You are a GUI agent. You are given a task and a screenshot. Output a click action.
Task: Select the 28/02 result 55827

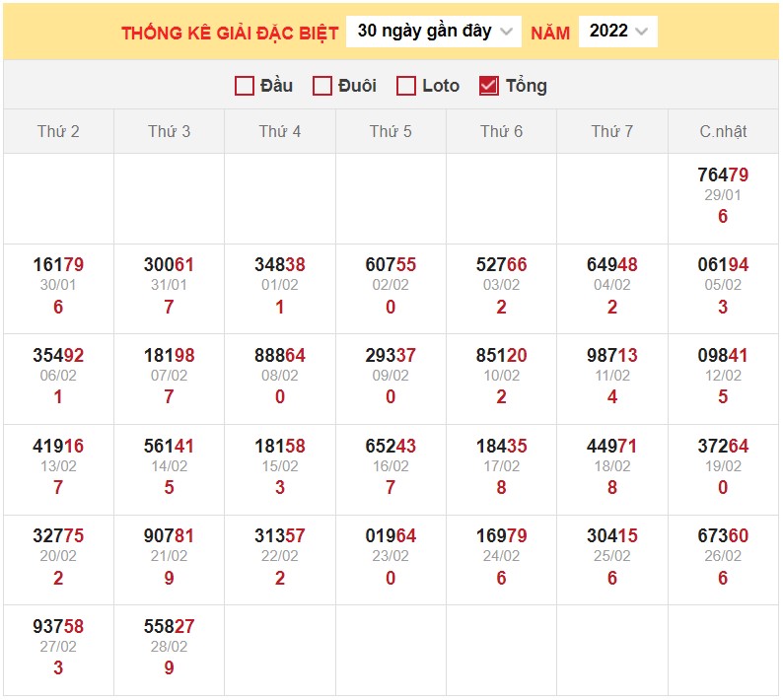click(x=169, y=627)
